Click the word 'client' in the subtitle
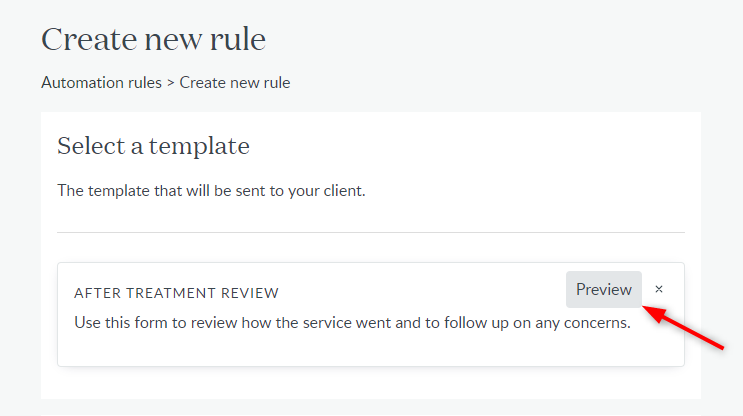 point(343,190)
